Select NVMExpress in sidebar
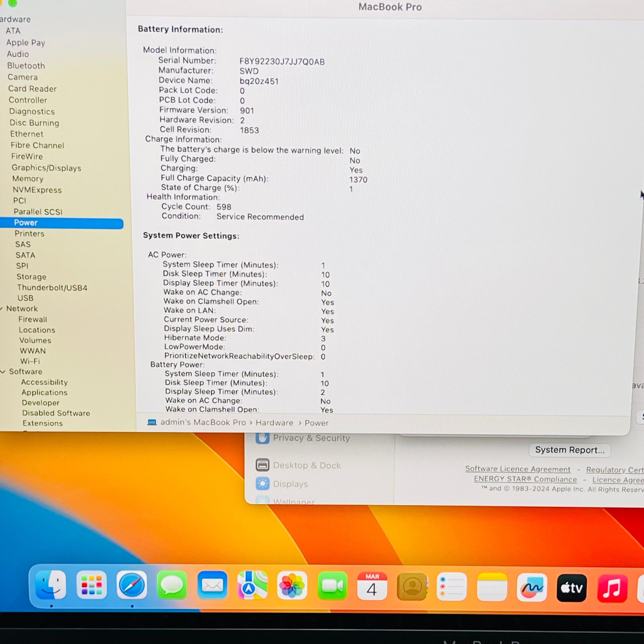 [37, 190]
